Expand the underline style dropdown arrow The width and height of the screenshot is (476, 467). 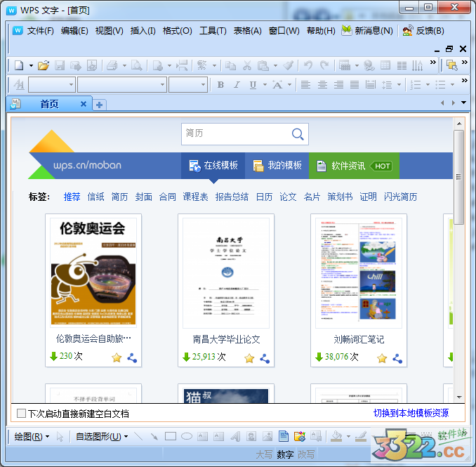[265, 85]
